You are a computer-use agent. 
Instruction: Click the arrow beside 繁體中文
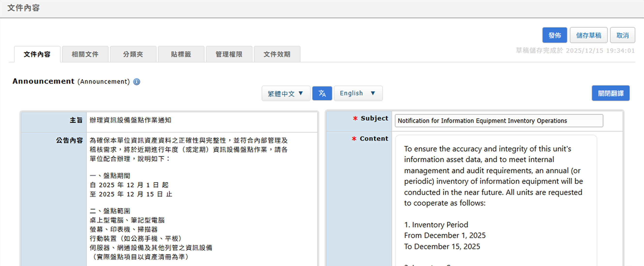coord(301,93)
